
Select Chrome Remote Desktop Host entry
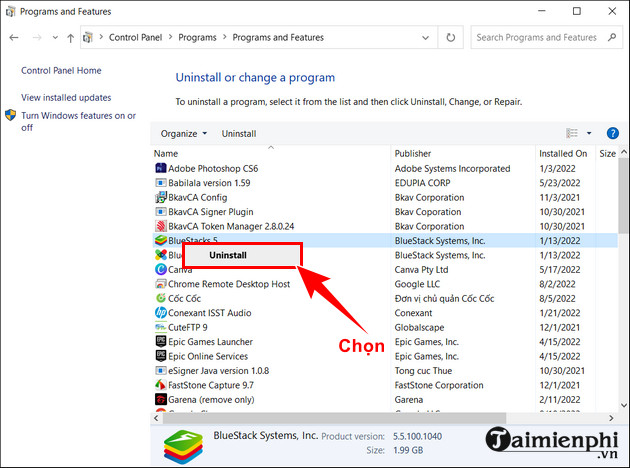click(229, 284)
